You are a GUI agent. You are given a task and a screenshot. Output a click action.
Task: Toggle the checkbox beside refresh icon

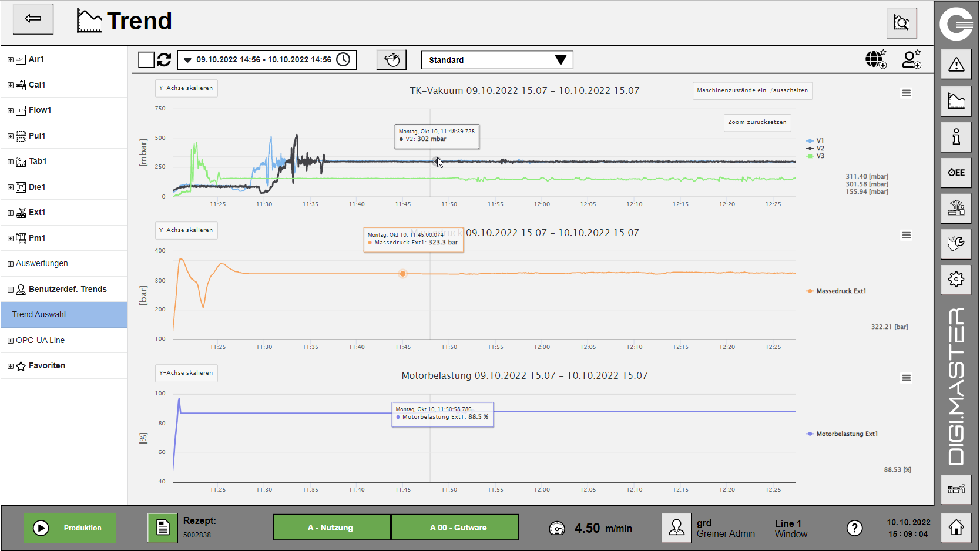click(x=146, y=59)
